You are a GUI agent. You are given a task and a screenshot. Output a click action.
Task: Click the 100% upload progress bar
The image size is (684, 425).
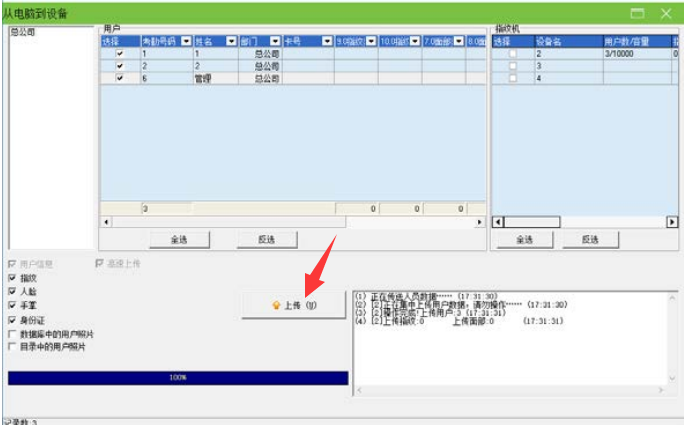[178, 377]
